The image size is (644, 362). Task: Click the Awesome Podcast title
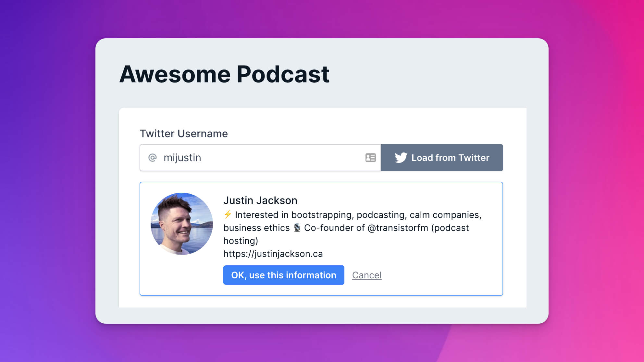coord(225,74)
